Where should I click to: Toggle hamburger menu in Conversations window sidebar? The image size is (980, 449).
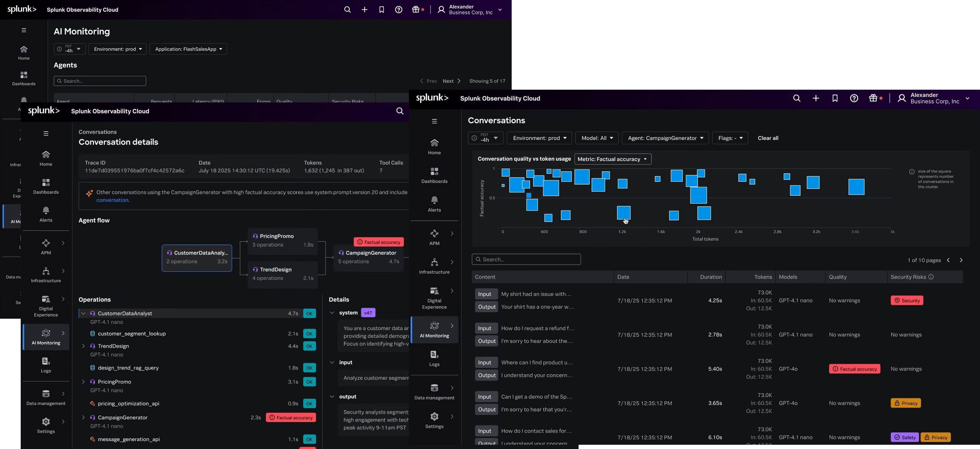coord(434,121)
